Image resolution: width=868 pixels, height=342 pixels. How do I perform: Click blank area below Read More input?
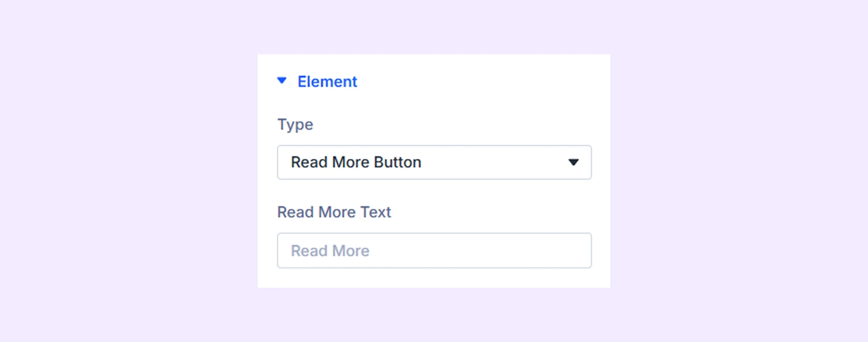tap(434, 278)
